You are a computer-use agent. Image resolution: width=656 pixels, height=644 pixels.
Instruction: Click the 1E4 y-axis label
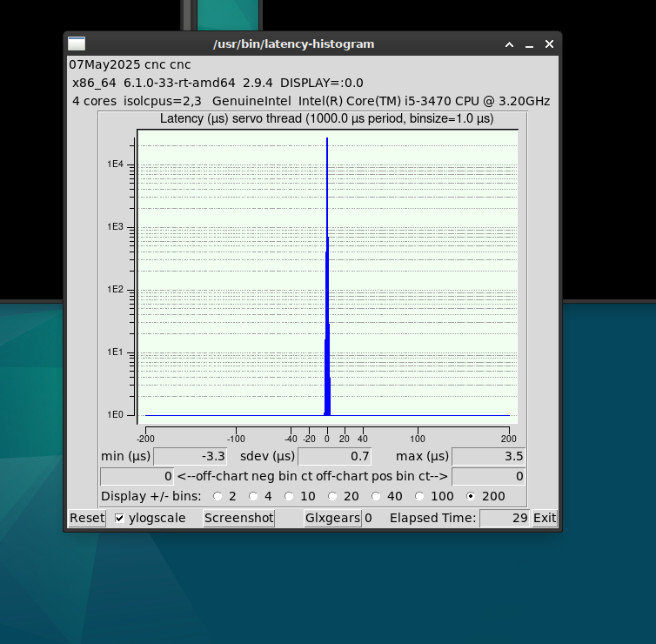[115, 164]
